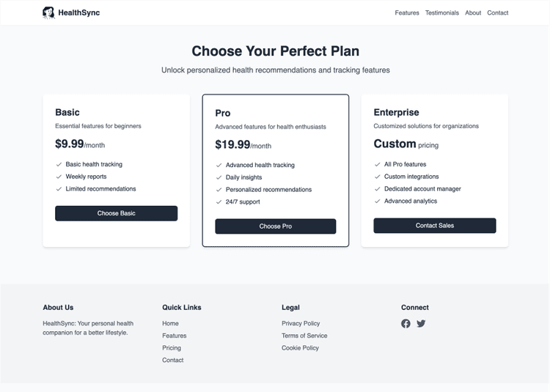Open the Privacy Policy footer link
Image resolution: width=550 pixels, height=392 pixels.
301,323
